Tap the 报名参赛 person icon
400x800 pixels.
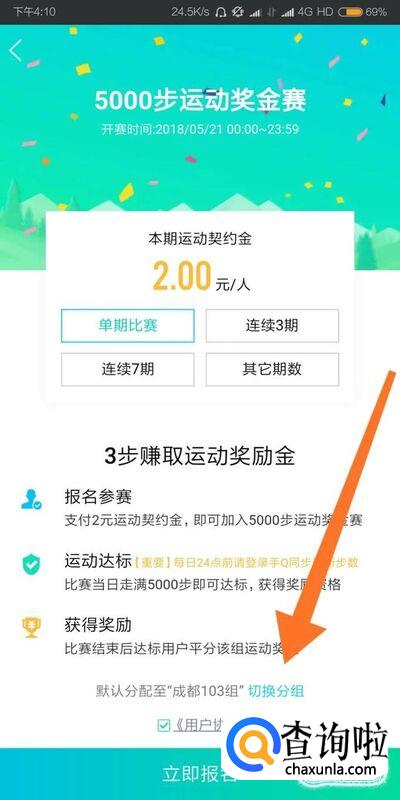point(31,499)
